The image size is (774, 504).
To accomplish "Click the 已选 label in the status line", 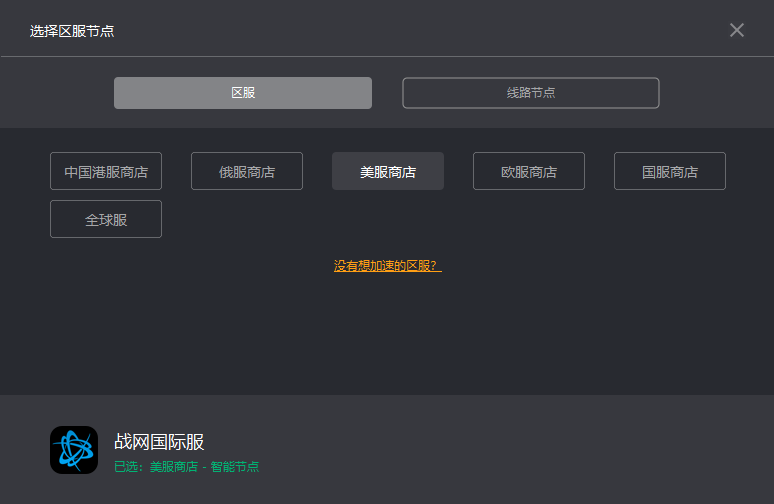I will (x=128, y=467).
